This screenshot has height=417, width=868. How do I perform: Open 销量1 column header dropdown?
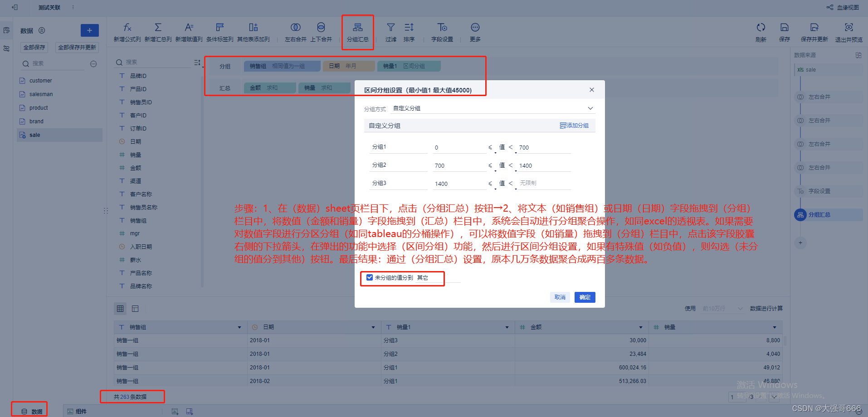coord(507,327)
